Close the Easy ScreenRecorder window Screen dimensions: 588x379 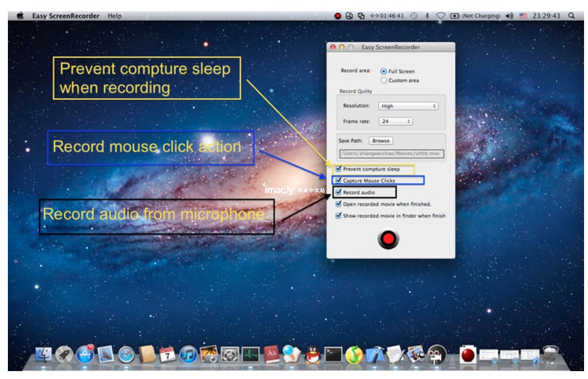(333, 47)
